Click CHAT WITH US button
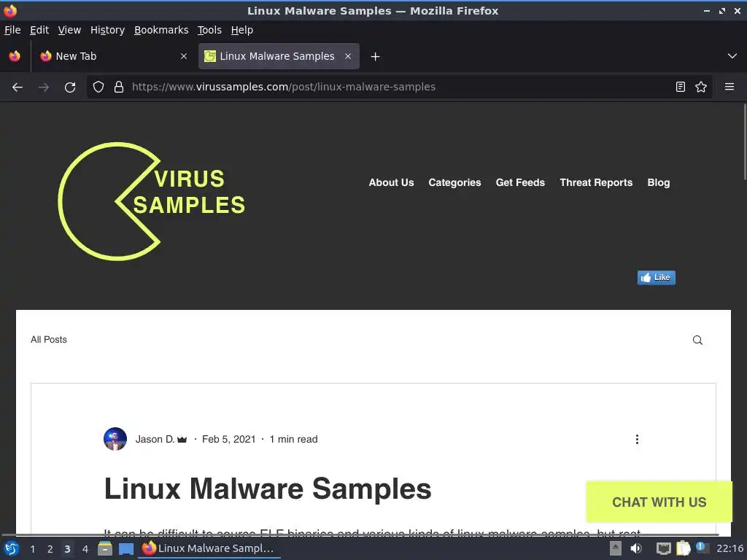The width and height of the screenshot is (747, 560). (659, 502)
